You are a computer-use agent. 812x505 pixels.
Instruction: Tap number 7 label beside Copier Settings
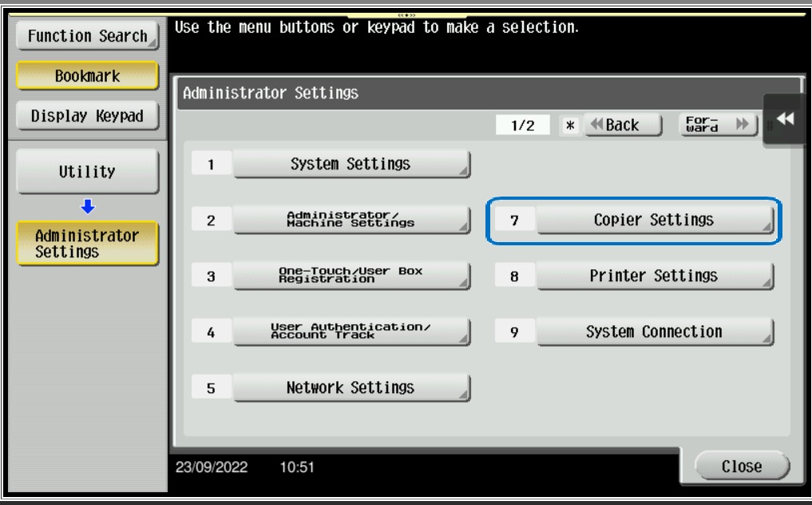click(x=515, y=220)
